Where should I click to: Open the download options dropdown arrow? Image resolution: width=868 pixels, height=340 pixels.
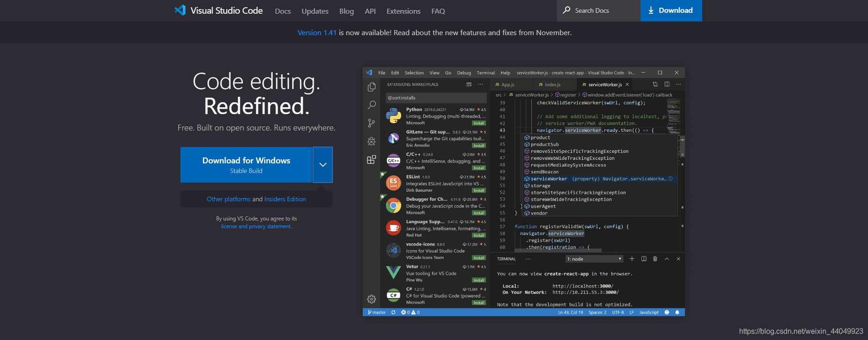pyautogui.click(x=323, y=165)
